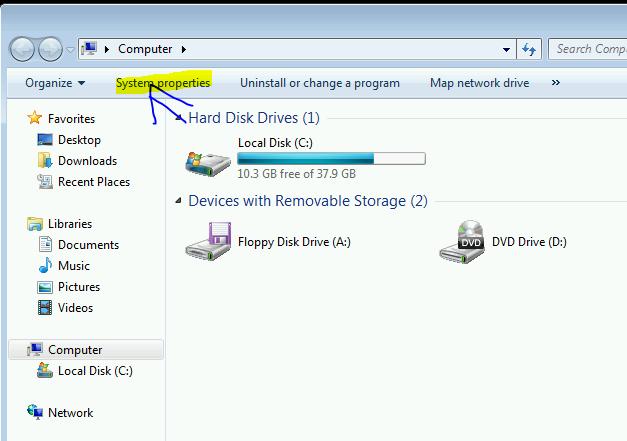Screen dimensions: 627x441
Task: Click System properties in toolbar
Action: point(163,83)
